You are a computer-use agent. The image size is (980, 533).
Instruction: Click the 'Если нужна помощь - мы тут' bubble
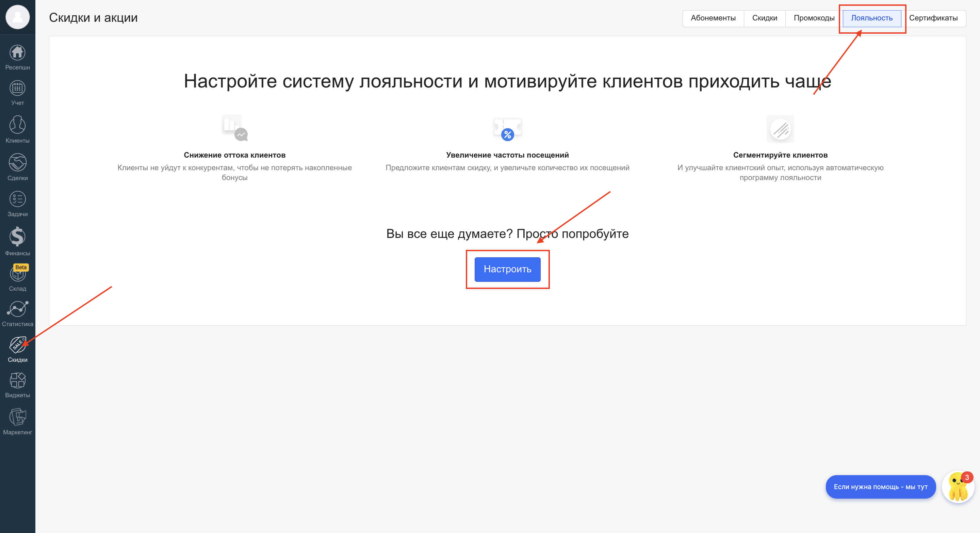(880, 487)
